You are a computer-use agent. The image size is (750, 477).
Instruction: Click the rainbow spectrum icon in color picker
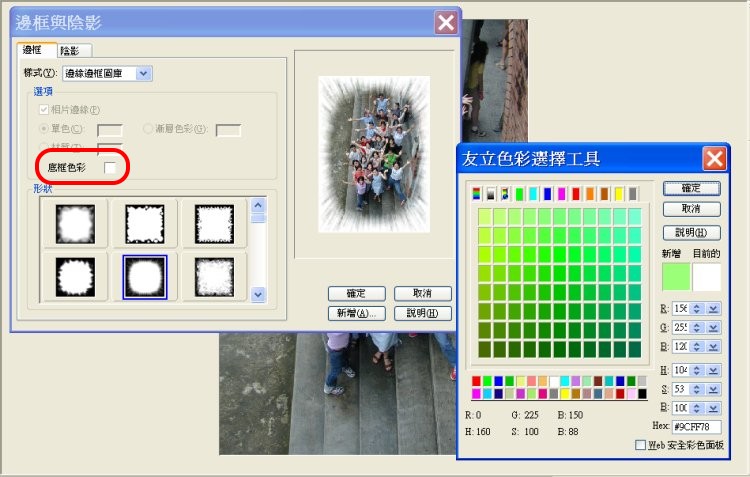tap(476, 192)
